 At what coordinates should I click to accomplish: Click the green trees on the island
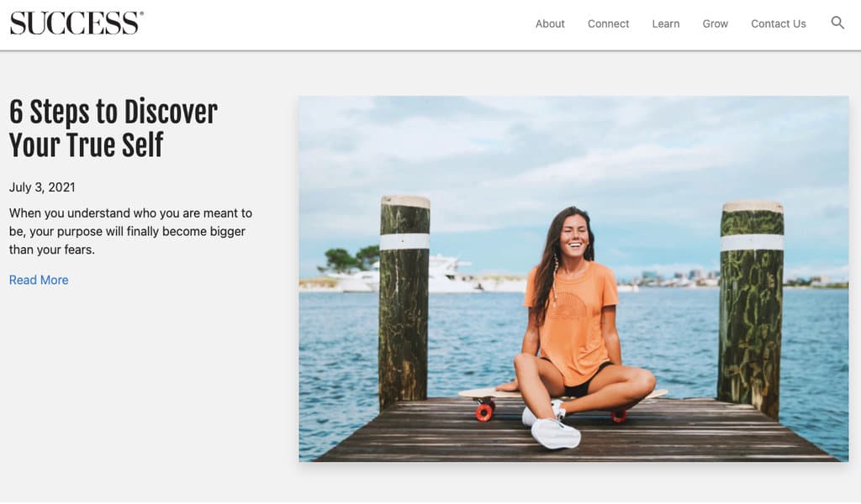tap(349, 260)
